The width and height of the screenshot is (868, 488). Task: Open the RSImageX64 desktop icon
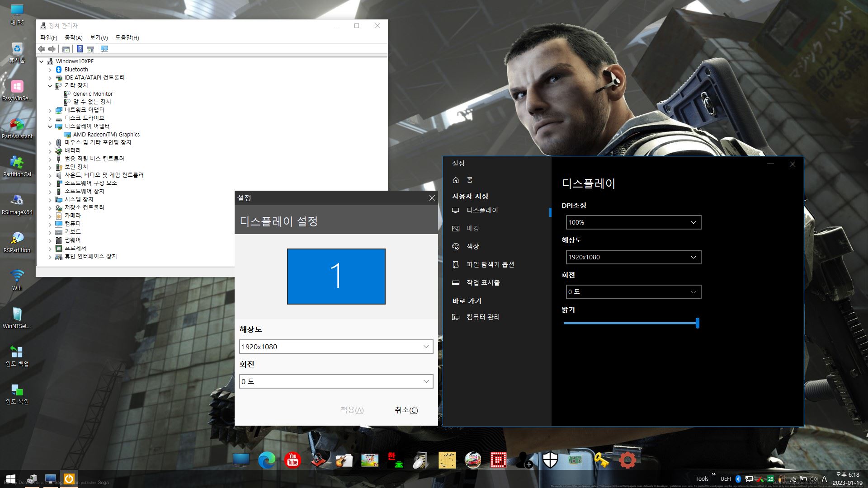tap(17, 204)
